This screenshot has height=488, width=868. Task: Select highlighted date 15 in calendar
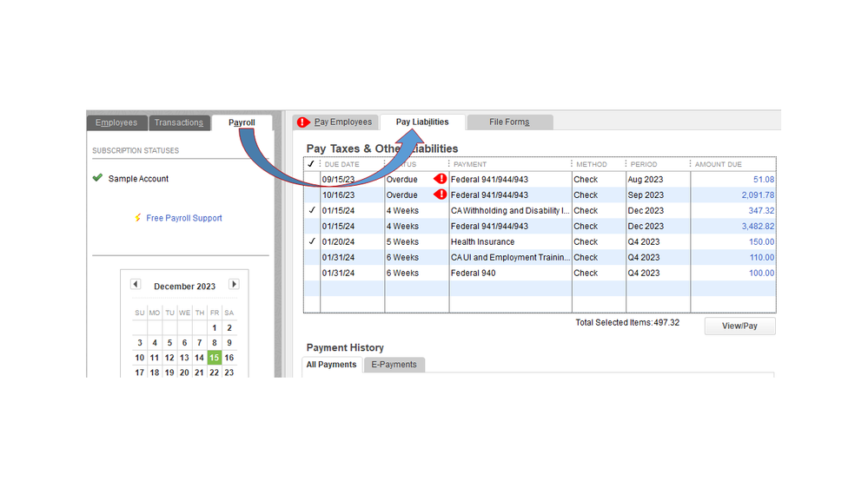(215, 358)
